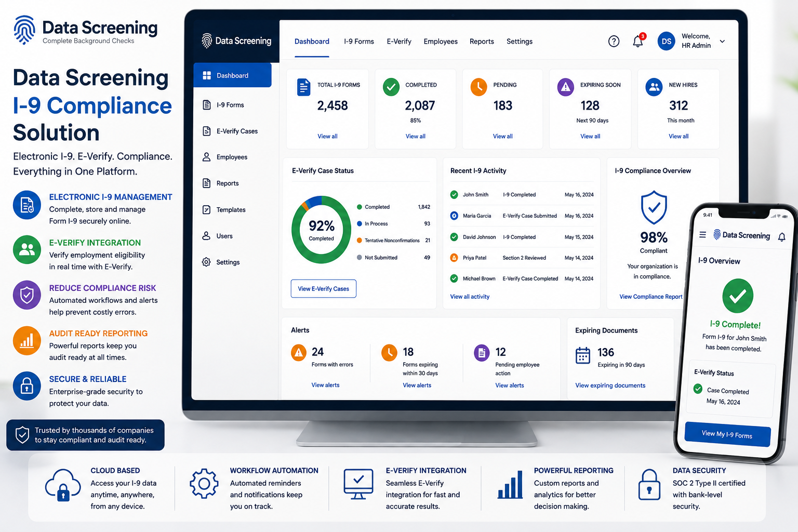View alerts for Pending employee action
The image size is (798, 532).
coord(510,385)
